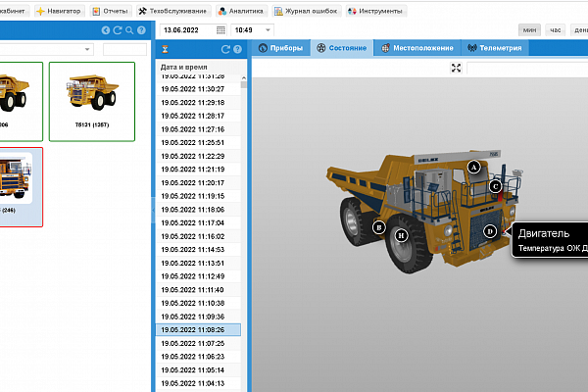
Task: Open the Навигатор menu
Action: (59, 11)
